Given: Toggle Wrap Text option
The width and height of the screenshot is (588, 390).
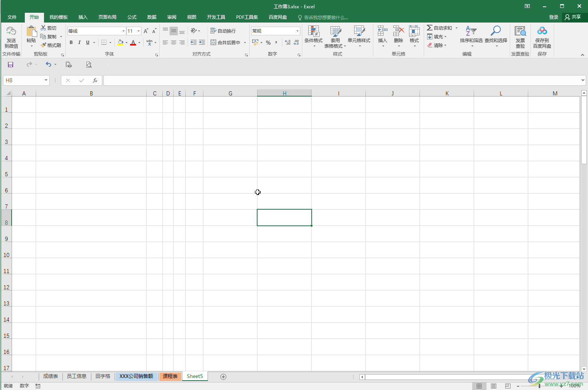Looking at the screenshot, I should (223, 31).
